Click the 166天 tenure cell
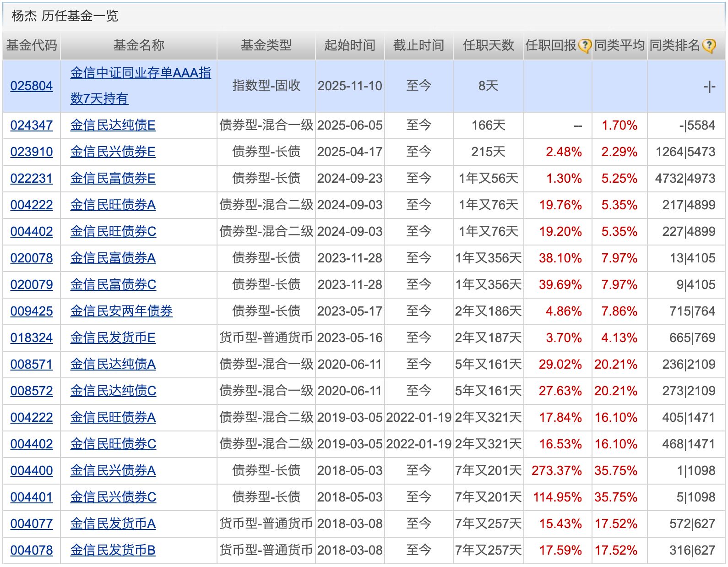This screenshot has width=728, height=567. tap(489, 125)
